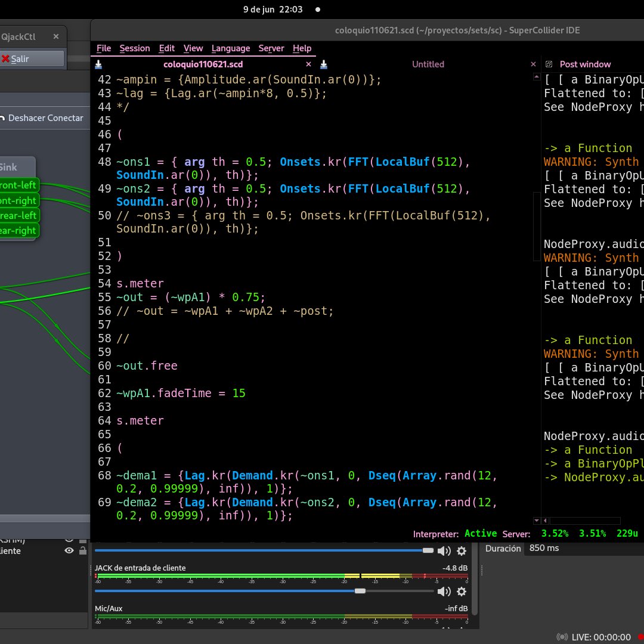This screenshot has width=644, height=644.
Task: Click the Server status label in status bar
Action: point(516,534)
